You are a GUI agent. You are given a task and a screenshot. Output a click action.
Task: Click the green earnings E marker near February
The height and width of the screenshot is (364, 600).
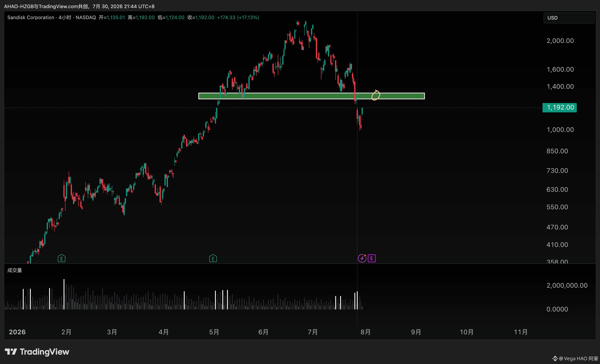[62, 258]
